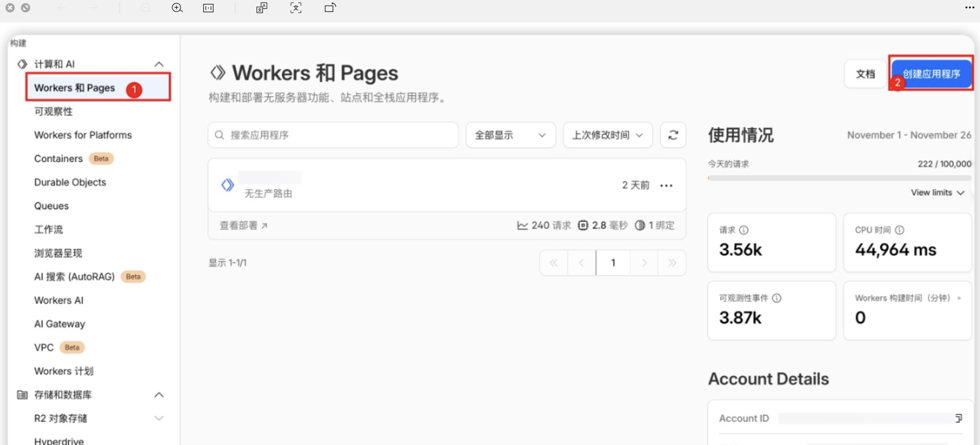Select page 1 in pagination
The width and height of the screenshot is (980, 445).
coord(613,263)
